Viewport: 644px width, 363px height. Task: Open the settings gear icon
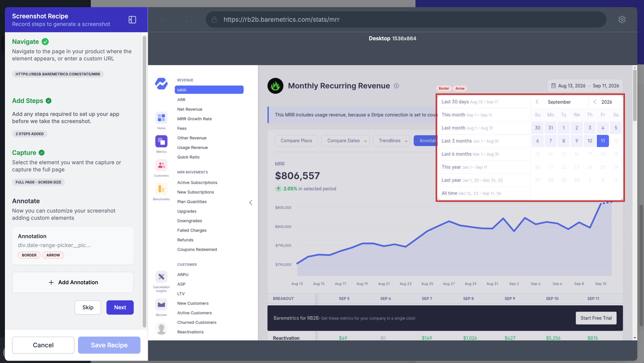click(622, 19)
